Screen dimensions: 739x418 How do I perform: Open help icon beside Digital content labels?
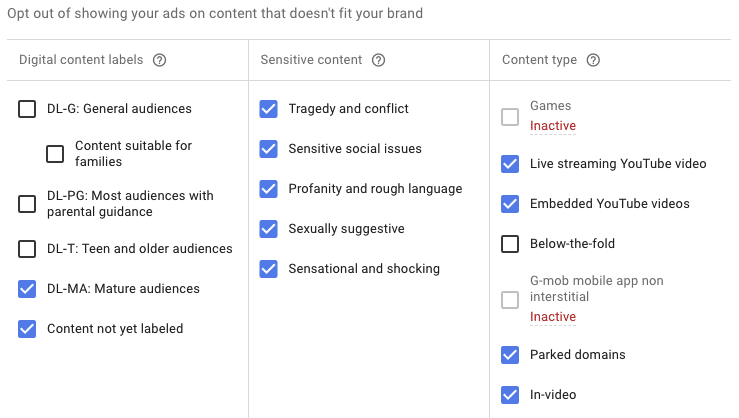[159, 60]
